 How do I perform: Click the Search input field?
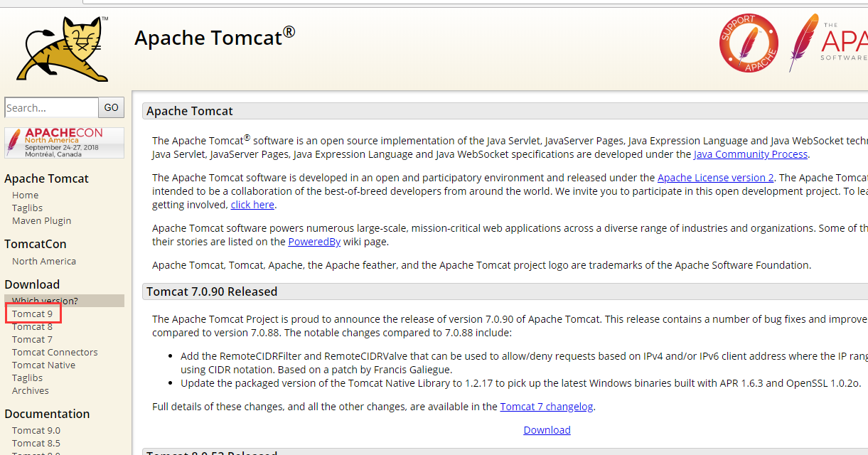(51, 107)
